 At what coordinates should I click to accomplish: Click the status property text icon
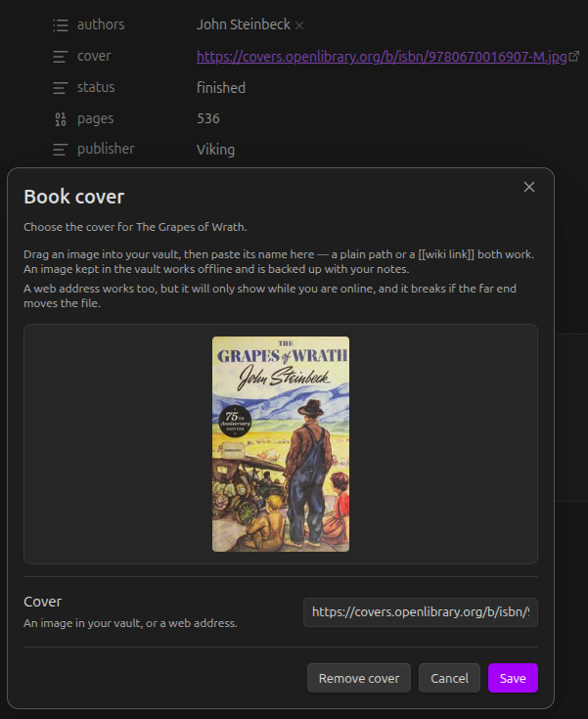(61, 88)
